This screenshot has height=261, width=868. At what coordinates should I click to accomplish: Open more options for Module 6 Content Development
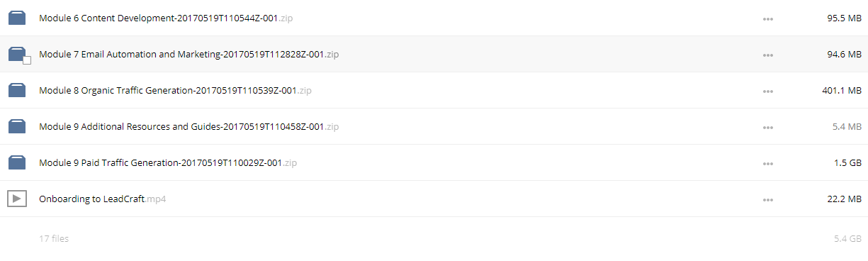pos(768,19)
